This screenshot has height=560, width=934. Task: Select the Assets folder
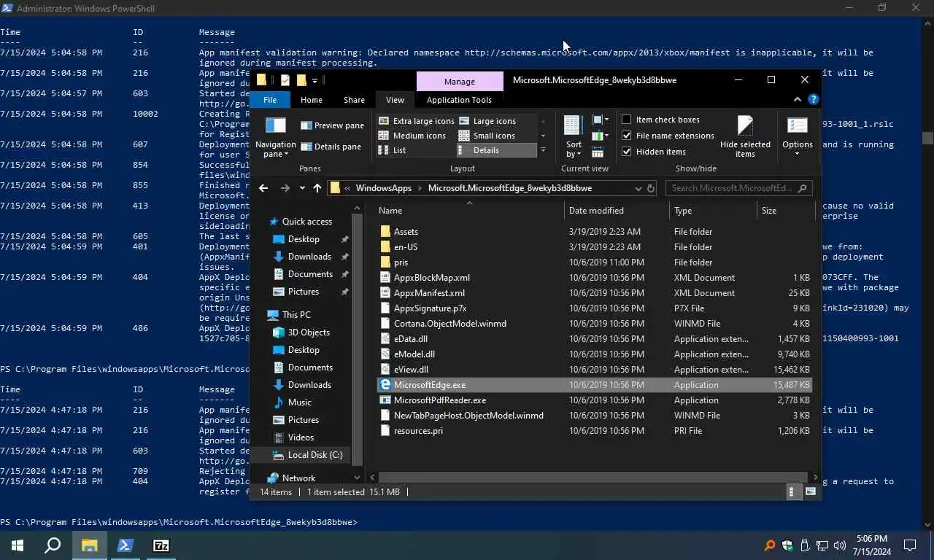point(594,232)
